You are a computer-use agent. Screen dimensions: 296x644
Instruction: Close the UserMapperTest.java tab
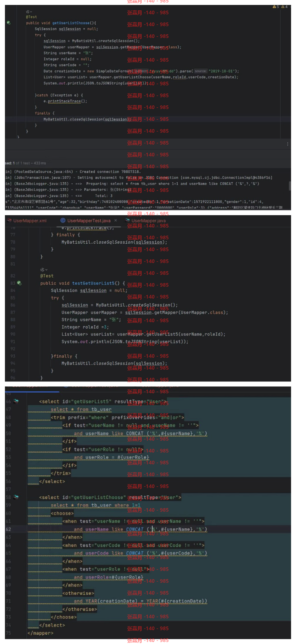(x=115, y=220)
